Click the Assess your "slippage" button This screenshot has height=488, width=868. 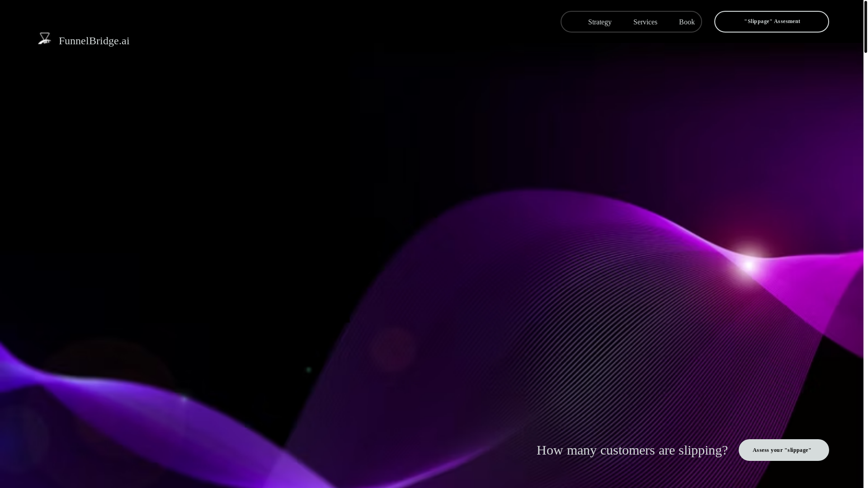pos(783,450)
